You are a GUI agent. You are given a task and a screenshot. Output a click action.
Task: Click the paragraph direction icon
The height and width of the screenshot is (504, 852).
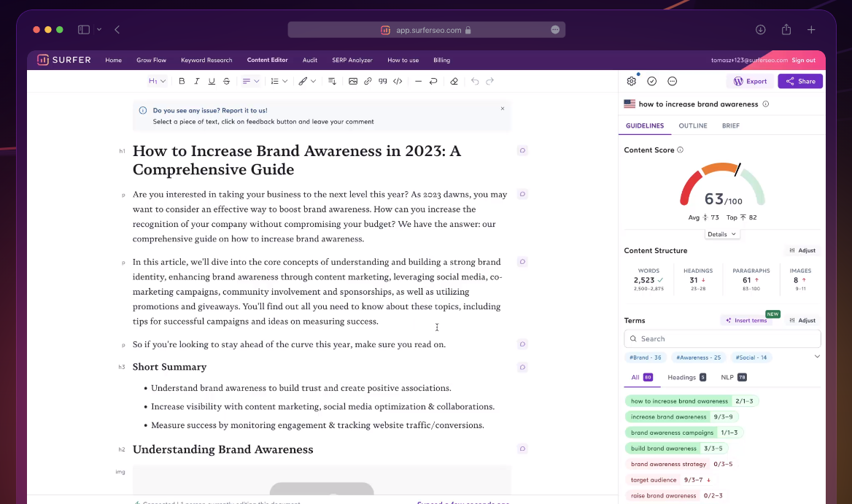[332, 82]
